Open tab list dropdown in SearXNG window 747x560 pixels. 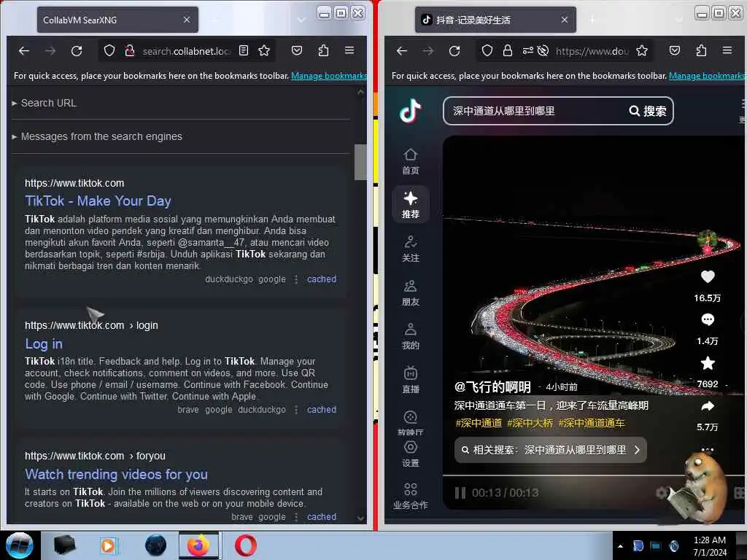[301, 20]
